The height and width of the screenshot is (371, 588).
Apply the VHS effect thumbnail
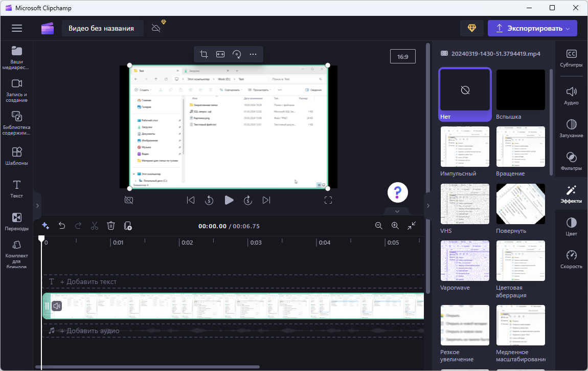click(465, 204)
